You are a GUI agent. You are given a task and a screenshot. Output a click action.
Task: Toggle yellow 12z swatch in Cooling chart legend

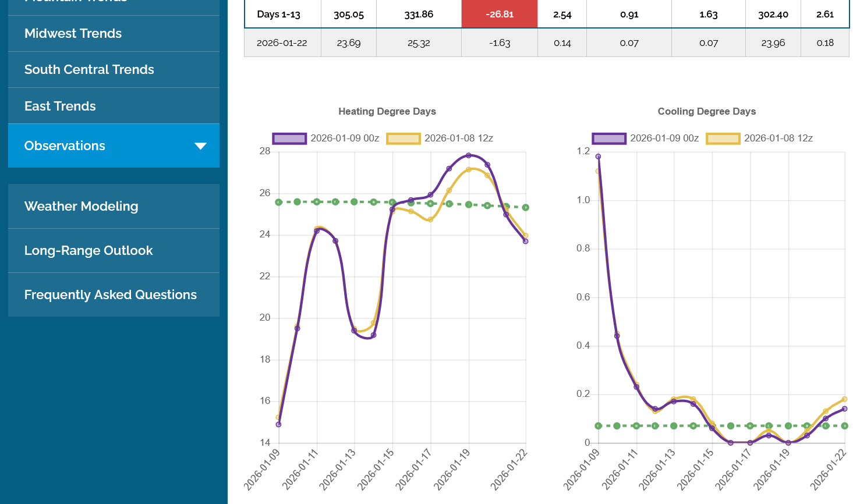[x=723, y=139]
